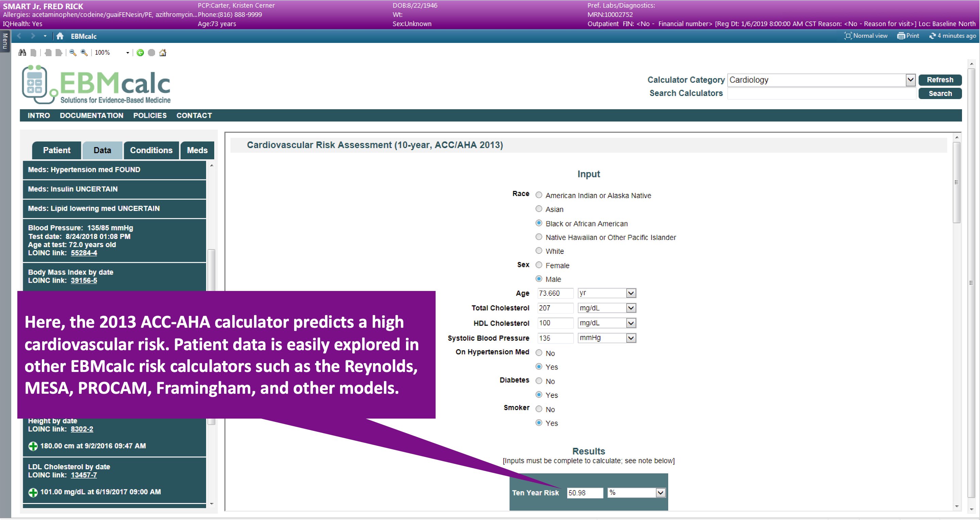Switch to the Data tab
The image size is (980, 520).
pos(102,150)
